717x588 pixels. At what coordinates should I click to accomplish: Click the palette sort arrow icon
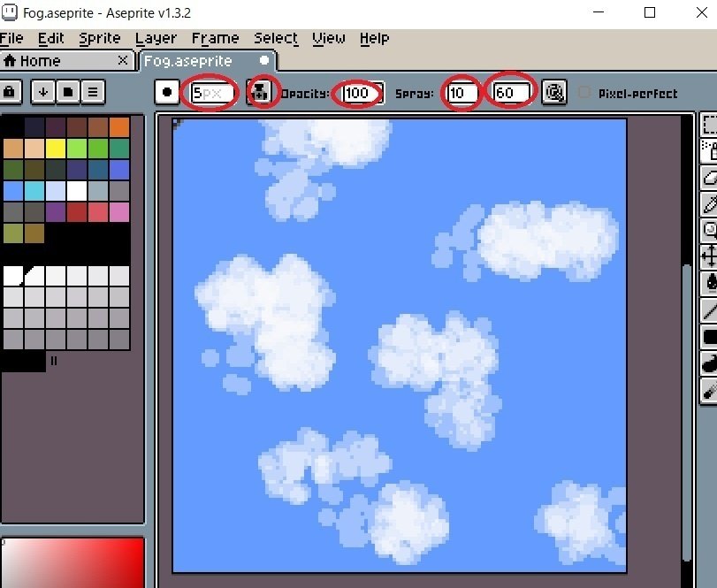pos(43,92)
